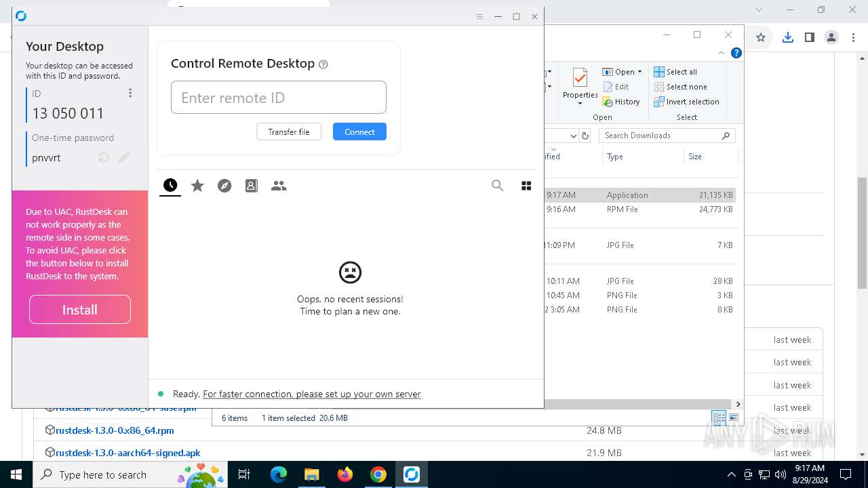Screen dimensions: 868x488
Task: Open Chrome profile avatar
Action: point(831,37)
